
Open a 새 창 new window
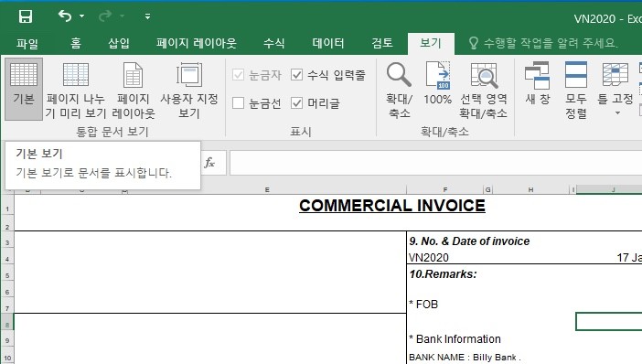click(537, 83)
